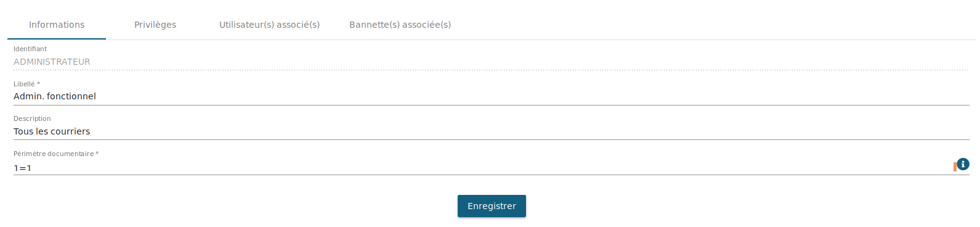The image size is (980, 227).
Task: Focus the Description input field
Action: click(x=491, y=131)
